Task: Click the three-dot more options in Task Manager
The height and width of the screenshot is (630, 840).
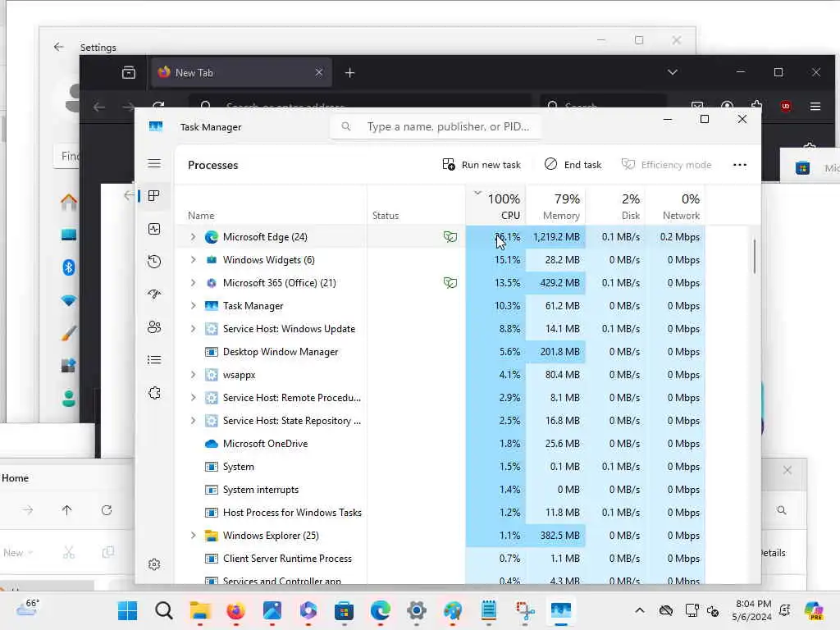Action: click(740, 165)
